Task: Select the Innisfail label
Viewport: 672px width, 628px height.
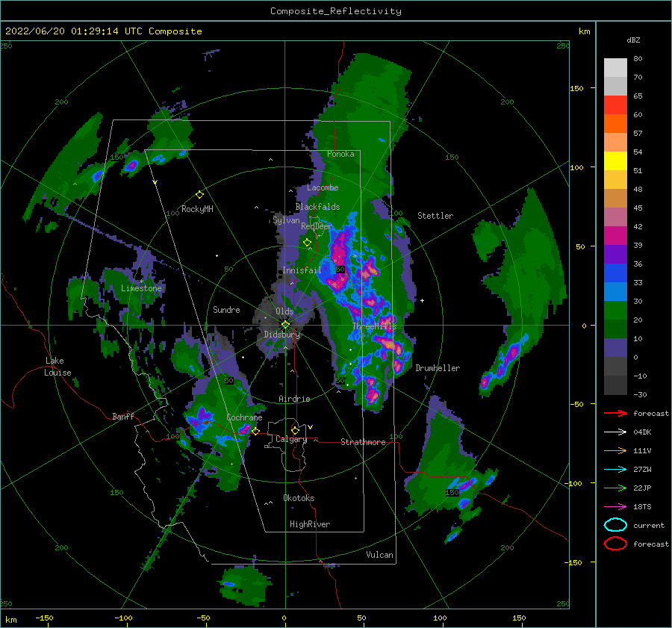Action: coord(302,270)
